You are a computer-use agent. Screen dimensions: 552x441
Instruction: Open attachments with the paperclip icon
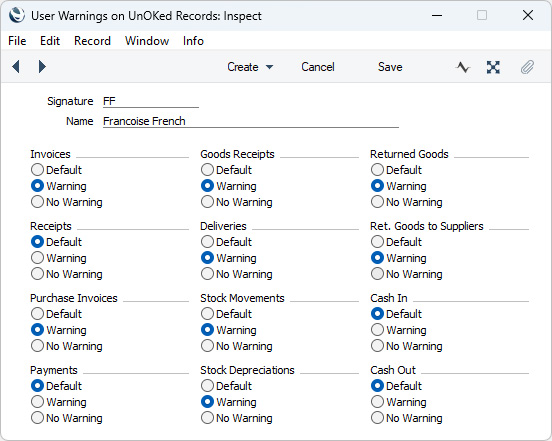[527, 67]
